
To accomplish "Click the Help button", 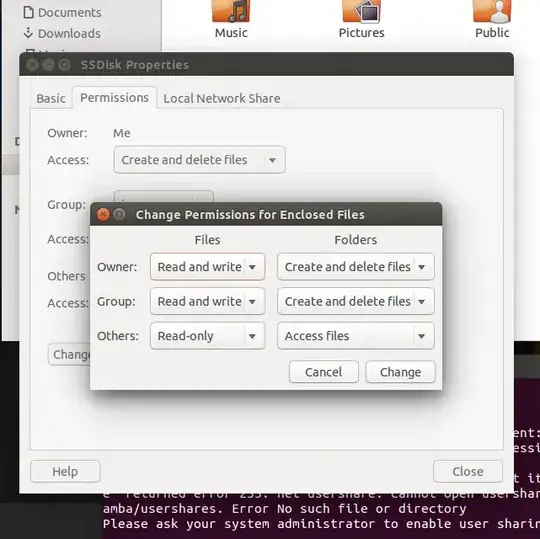I will coord(65,471).
